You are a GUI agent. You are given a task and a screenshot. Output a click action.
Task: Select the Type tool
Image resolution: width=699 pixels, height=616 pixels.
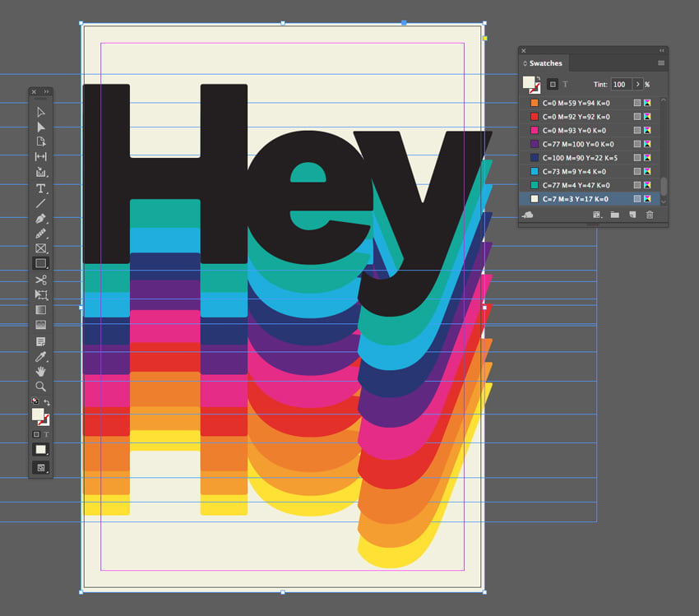pos(40,188)
